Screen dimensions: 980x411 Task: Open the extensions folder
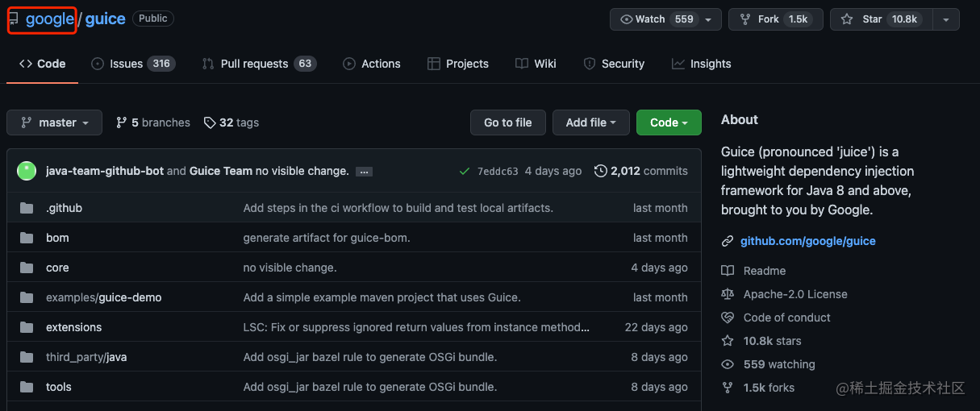point(73,327)
